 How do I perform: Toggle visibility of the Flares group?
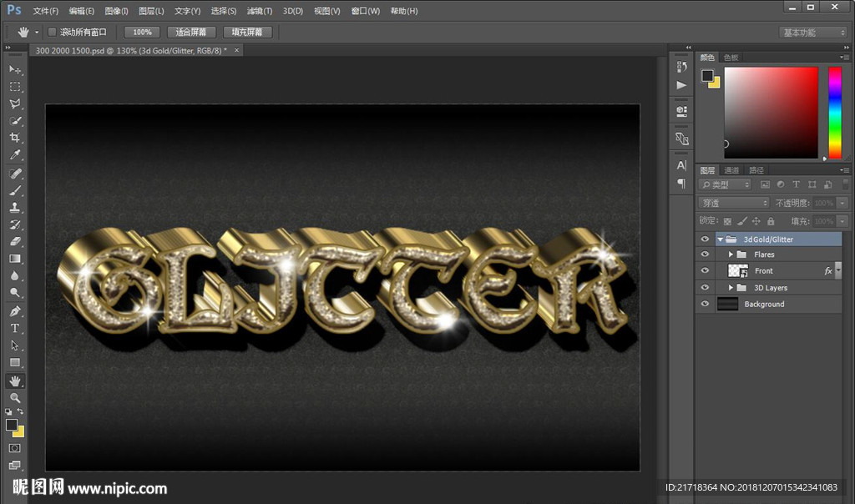pyautogui.click(x=705, y=255)
